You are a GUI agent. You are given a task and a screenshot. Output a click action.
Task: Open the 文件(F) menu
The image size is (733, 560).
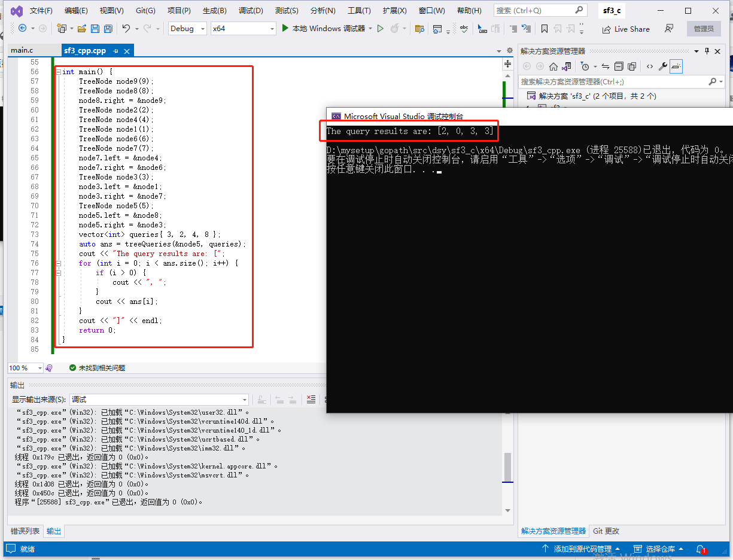[41, 11]
